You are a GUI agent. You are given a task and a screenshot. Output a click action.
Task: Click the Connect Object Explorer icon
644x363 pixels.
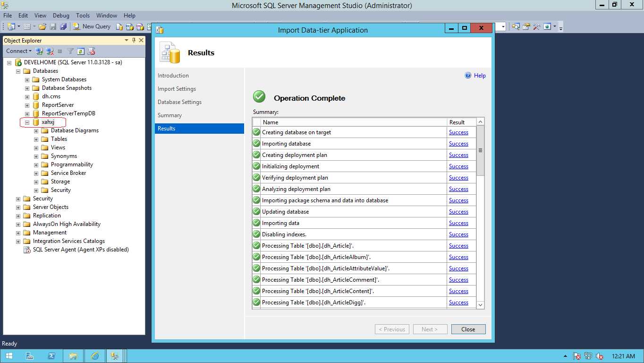pyautogui.click(x=39, y=51)
